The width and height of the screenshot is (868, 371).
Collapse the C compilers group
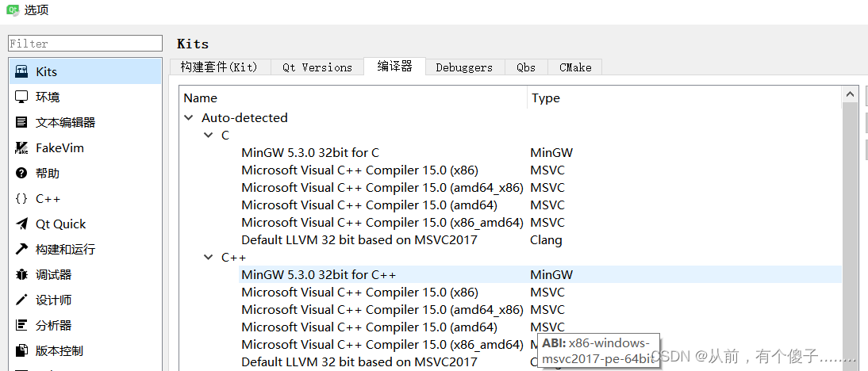pyautogui.click(x=208, y=135)
